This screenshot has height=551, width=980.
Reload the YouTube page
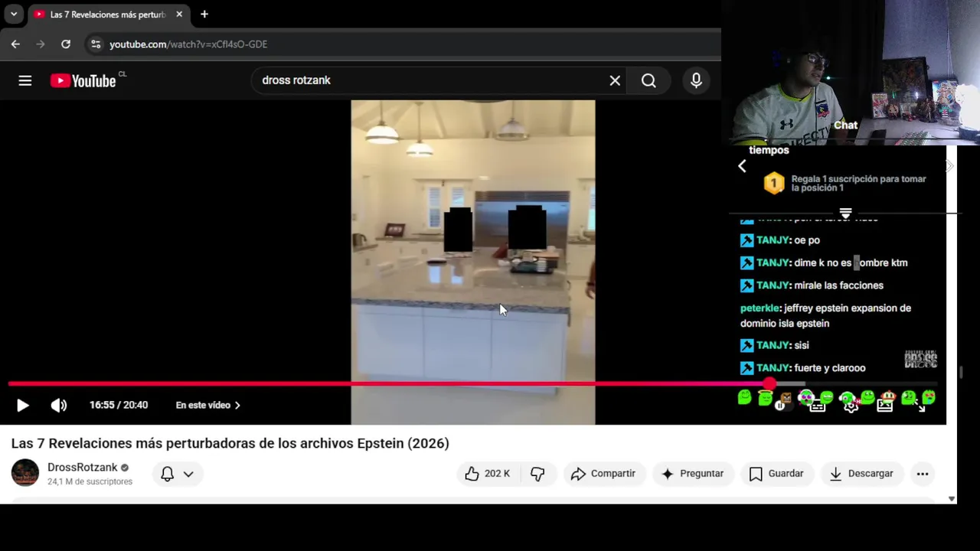pos(66,44)
